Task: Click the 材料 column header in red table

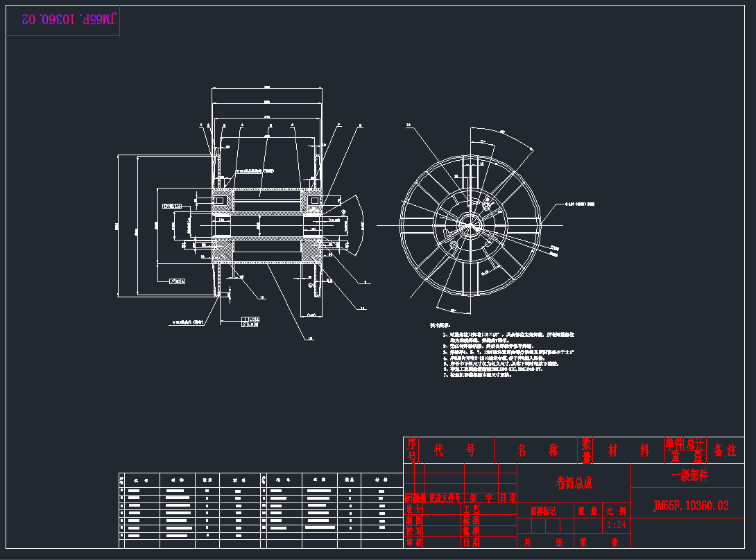Action: (x=628, y=450)
